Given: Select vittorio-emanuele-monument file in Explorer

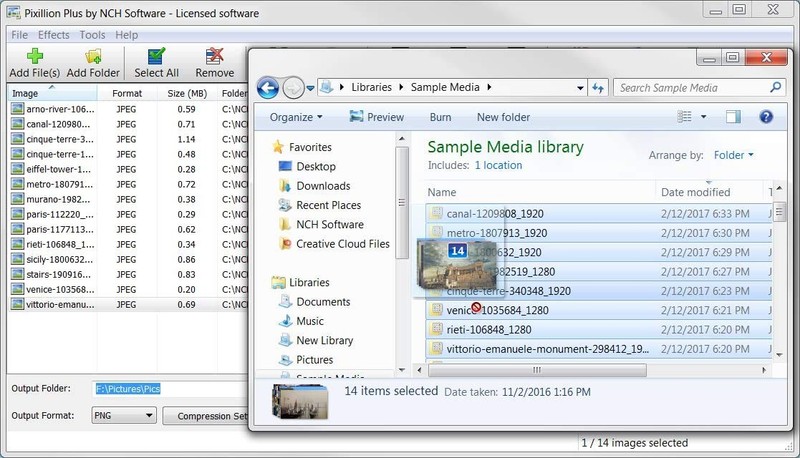Looking at the screenshot, I should coord(598,349).
